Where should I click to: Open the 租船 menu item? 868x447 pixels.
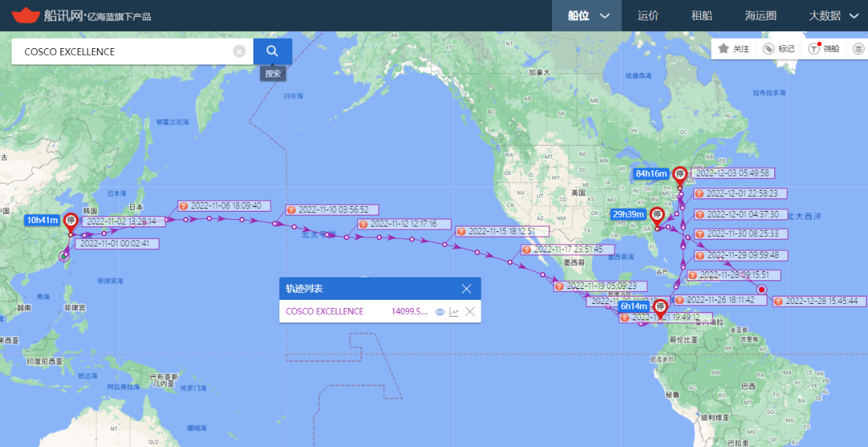coord(701,16)
